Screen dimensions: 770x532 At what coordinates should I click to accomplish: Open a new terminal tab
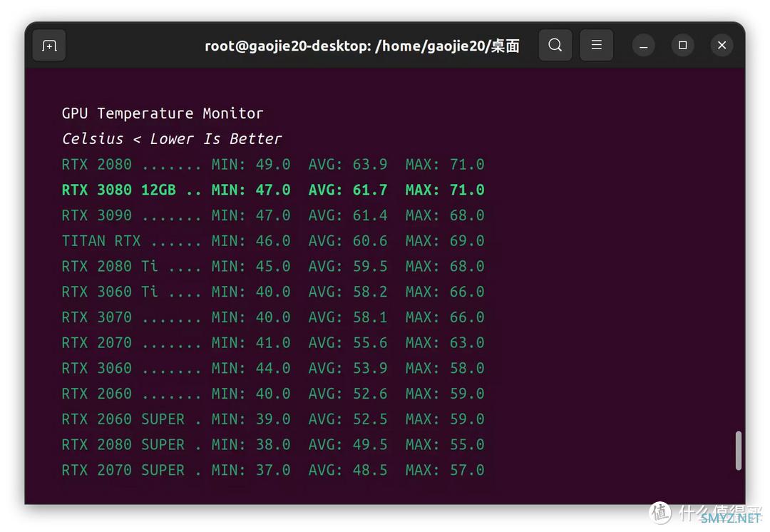pos(49,45)
